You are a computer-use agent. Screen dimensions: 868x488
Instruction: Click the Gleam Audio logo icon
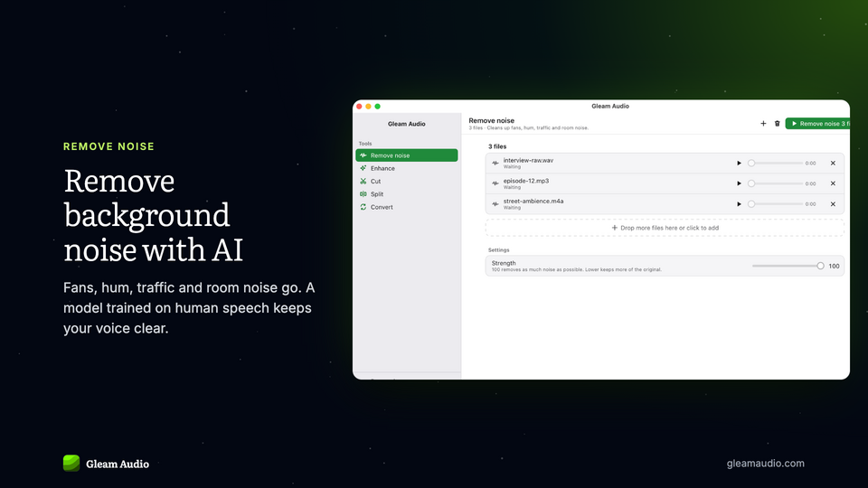pos(71,463)
